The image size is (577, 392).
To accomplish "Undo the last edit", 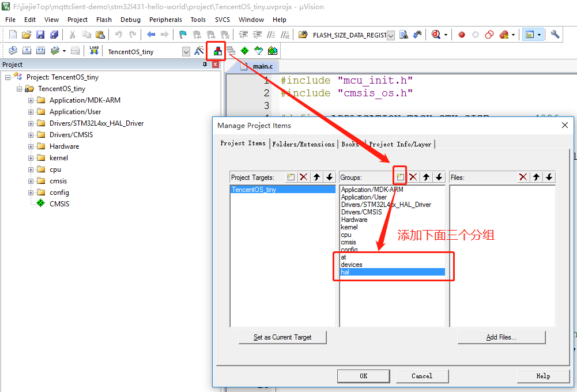I will tap(119, 35).
